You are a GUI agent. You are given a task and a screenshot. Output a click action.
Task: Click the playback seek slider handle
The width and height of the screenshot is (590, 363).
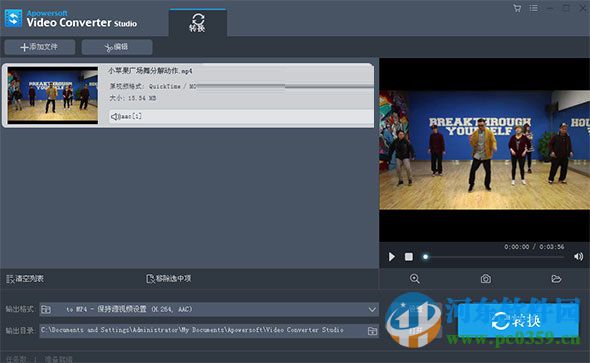[x=426, y=257]
